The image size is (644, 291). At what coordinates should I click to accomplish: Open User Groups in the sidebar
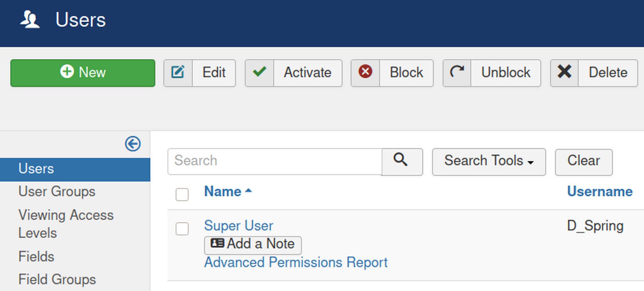click(57, 191)
